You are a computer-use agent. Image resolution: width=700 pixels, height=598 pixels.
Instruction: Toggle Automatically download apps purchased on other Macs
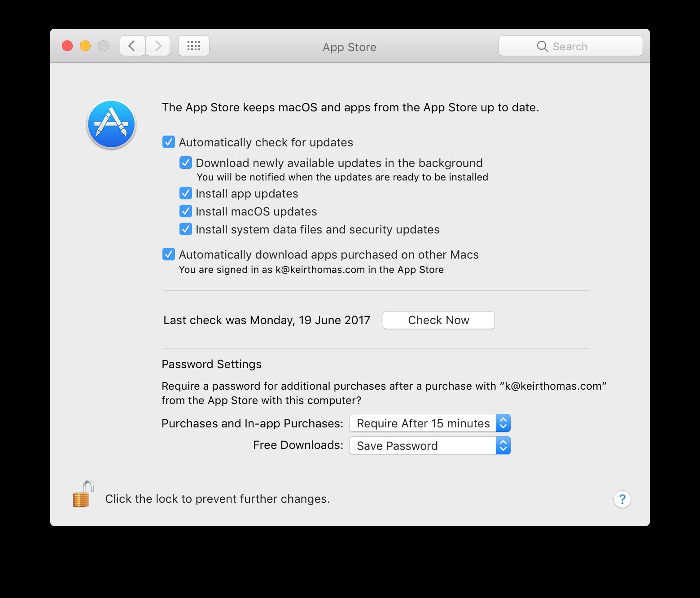pos(168,254)
